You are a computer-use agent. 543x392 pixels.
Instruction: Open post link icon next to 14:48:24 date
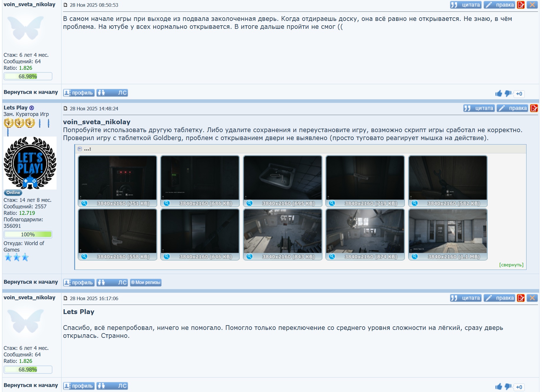[x=66, y=109]
